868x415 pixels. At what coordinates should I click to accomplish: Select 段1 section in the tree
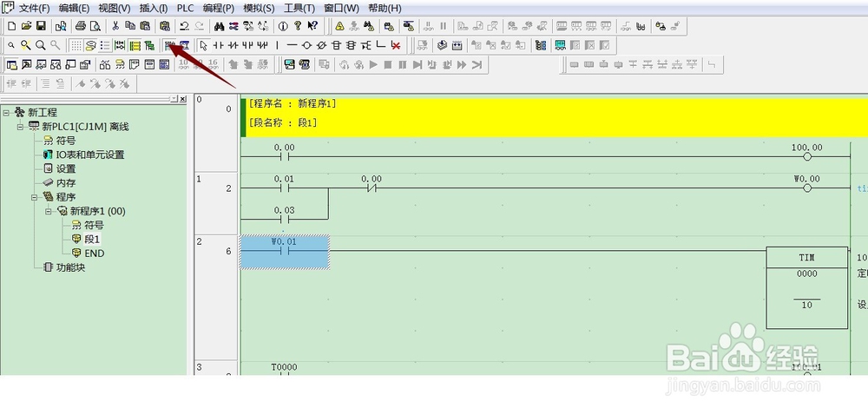(93, 239)
